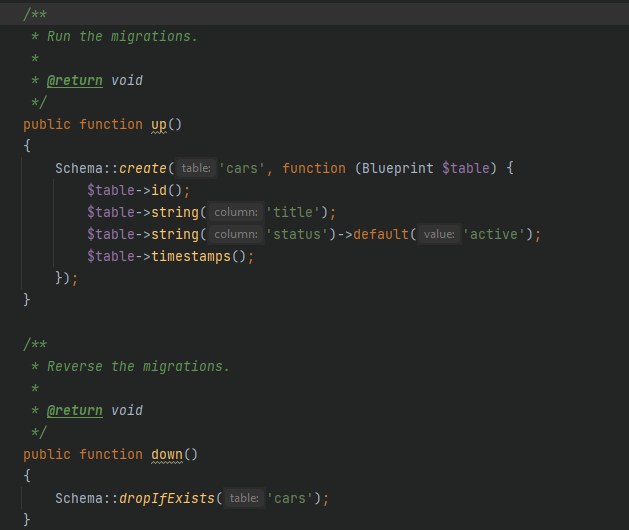This screenshot has height=530, width=629.
Task: Click the 'column:' hint before 'status'
Action: [x=235, y=234]
